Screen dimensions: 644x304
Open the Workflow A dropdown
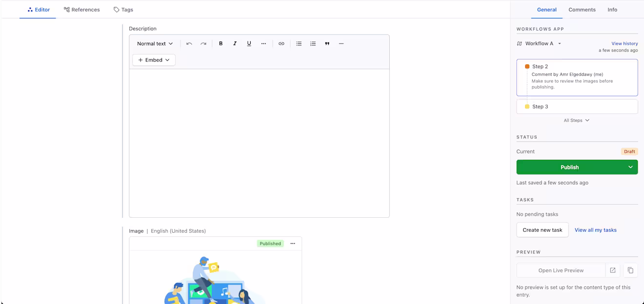tap(539, 43)
